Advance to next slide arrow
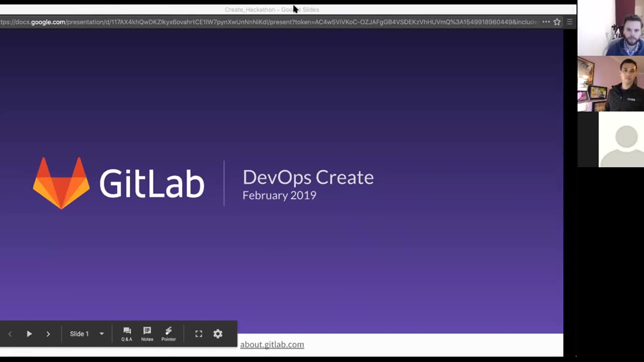 tap(48, 334)
